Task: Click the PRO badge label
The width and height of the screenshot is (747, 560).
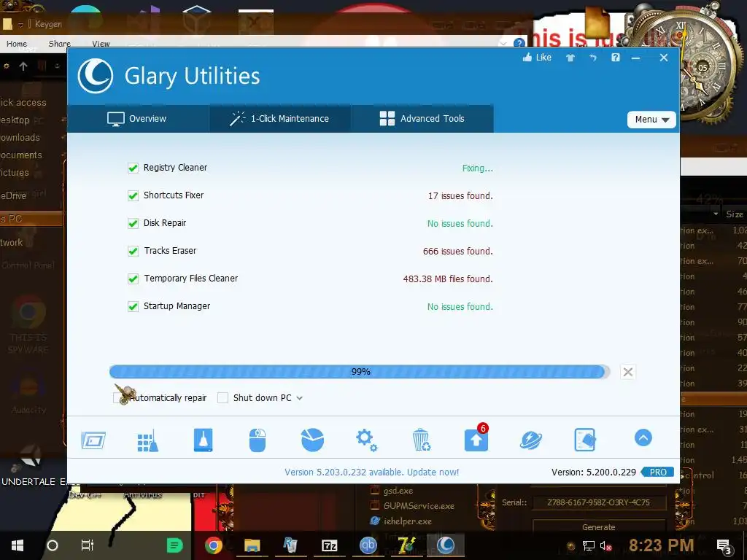Action: 657,472
